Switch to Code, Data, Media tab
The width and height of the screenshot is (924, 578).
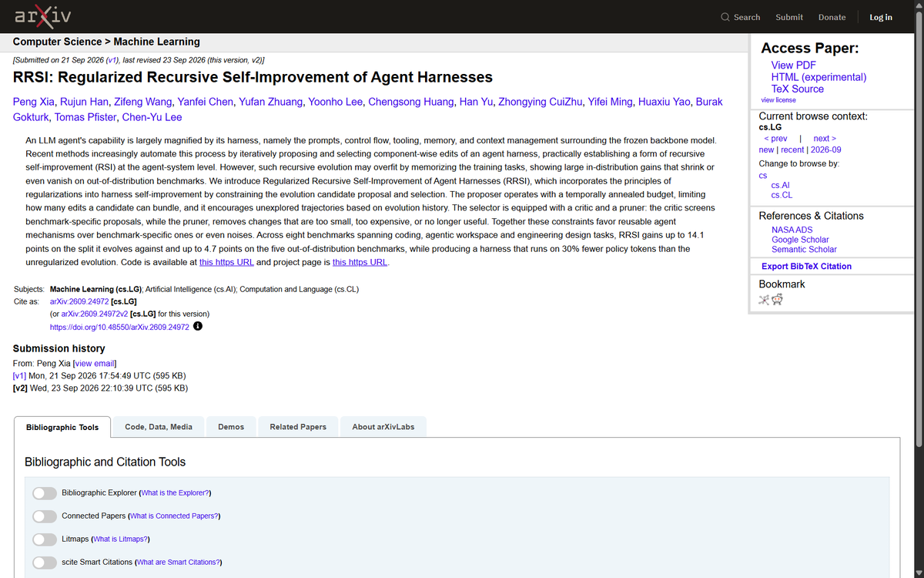pos(159,427)
